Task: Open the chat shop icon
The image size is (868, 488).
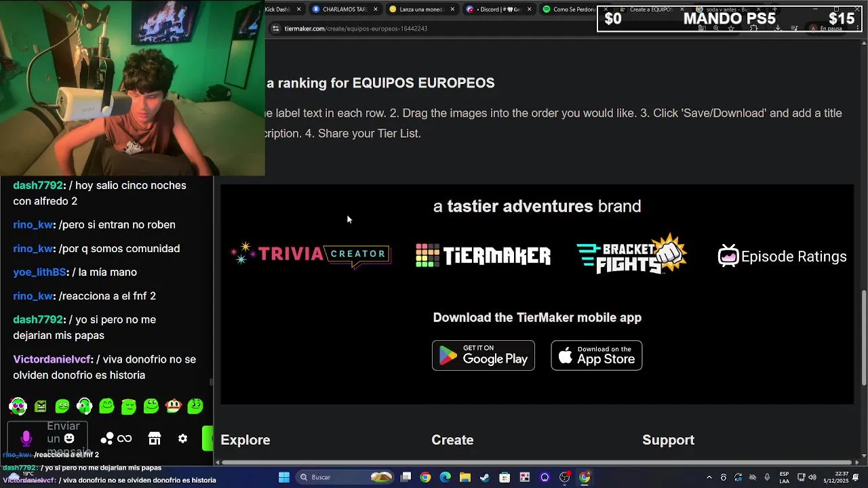Action: (155, 439)
